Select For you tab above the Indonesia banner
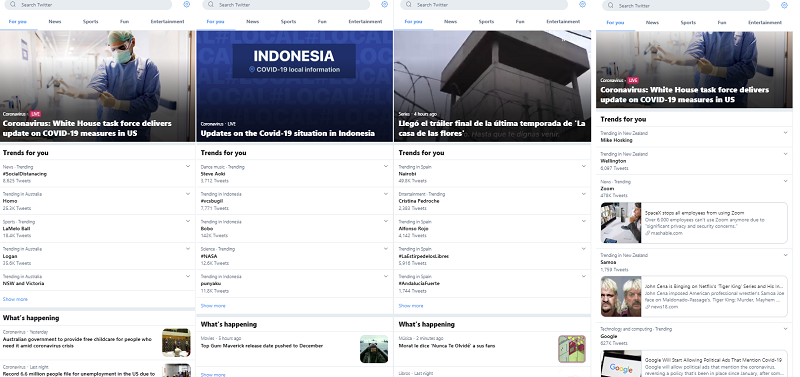Screen dimensions: 800x377 click(x=215, y=21)
